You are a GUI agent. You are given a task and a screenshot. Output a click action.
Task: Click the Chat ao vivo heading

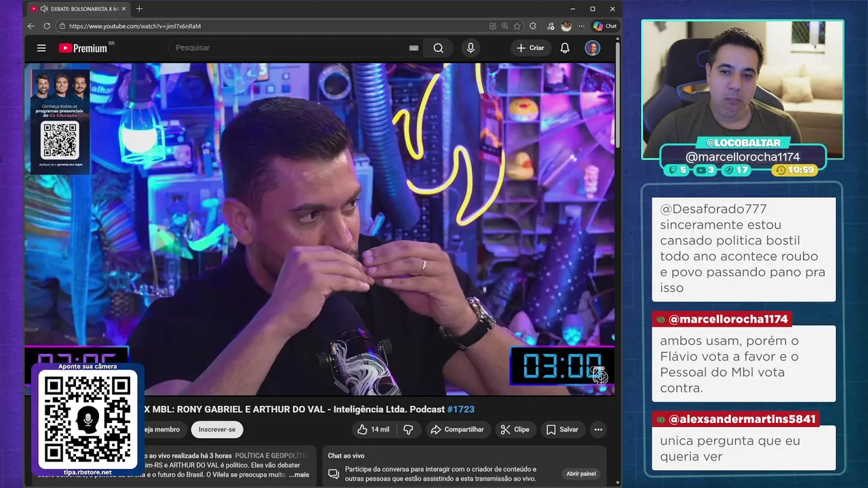pos(346,456)
